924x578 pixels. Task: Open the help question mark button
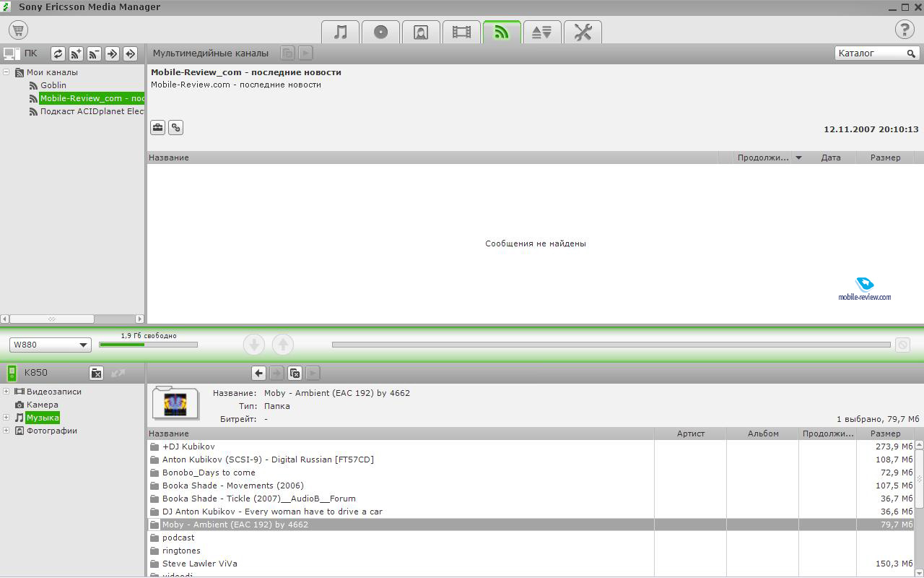click(x=905, y=30)
